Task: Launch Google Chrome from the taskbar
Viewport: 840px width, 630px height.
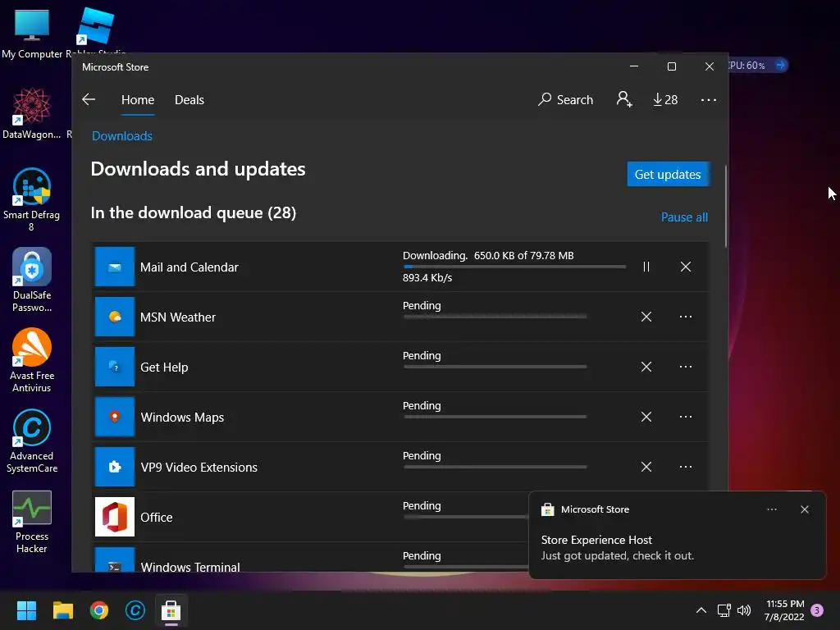Action: click(x=99, y=610)
